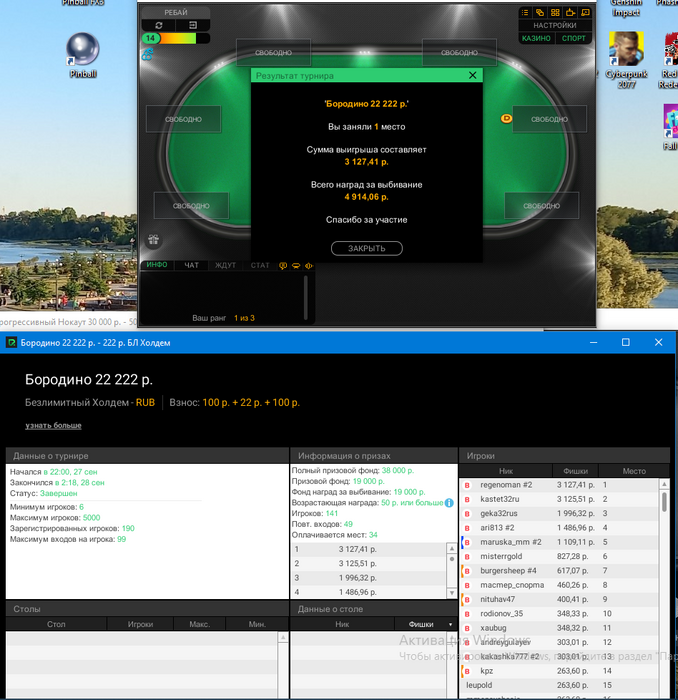Click Ник column header in Данные о столе
Viewport: 678px width, 700px height.
(x=342, y=624)
